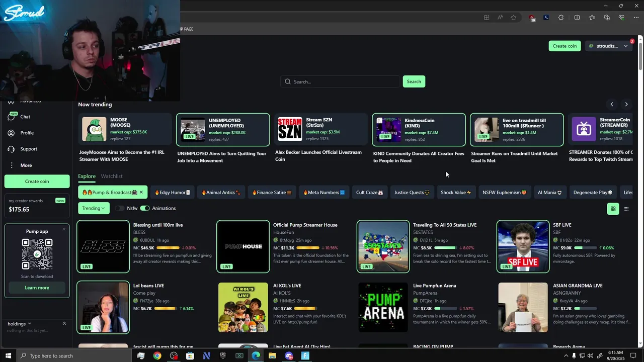
Task: Click Create coin in the top bar
Action: tap(565, 46)
